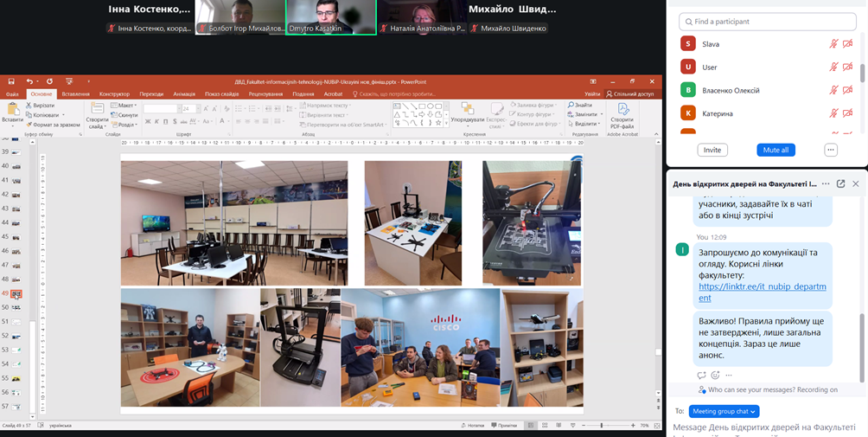Insert an oval from shapes gallery

tap(431, 106)
